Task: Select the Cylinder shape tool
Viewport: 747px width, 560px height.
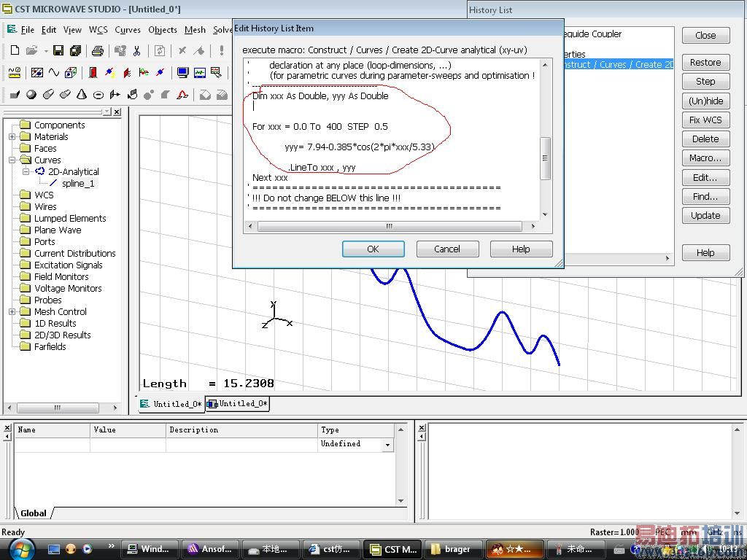Action: (x=48, y=95)
